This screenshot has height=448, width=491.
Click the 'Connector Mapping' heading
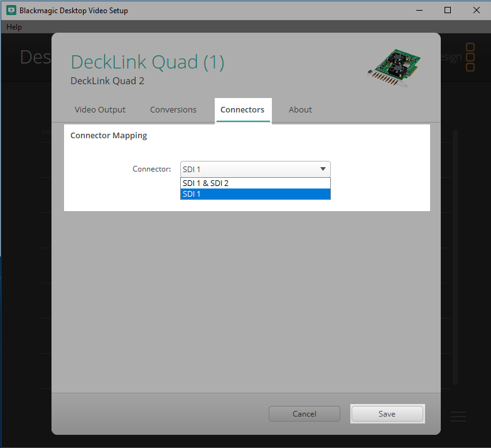[x=109, y=136]
